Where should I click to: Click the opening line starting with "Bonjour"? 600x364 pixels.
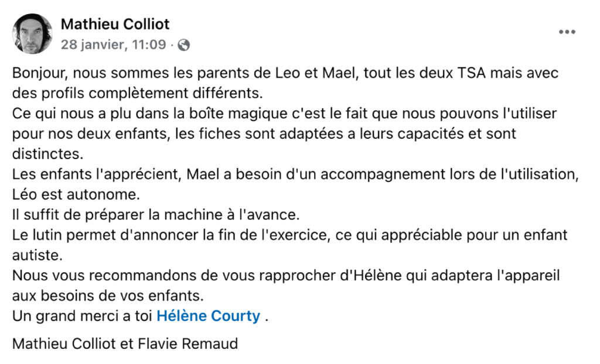coord(285,74)
